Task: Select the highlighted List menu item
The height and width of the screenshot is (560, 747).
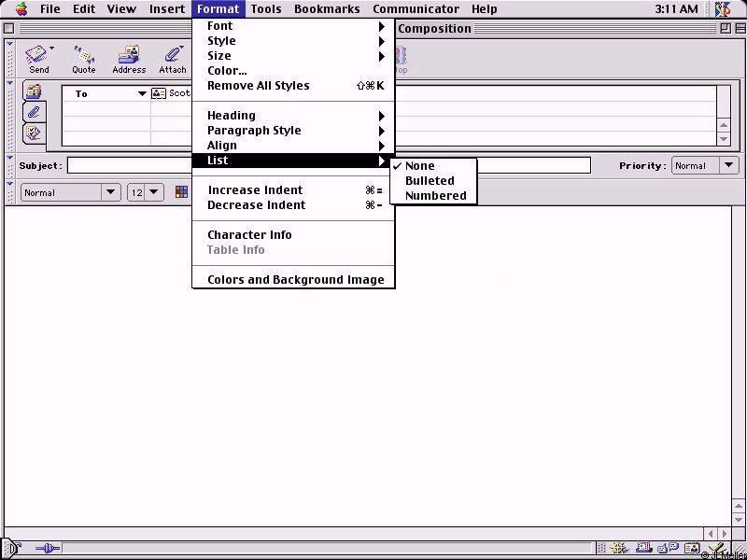Action: coord(293,161)
